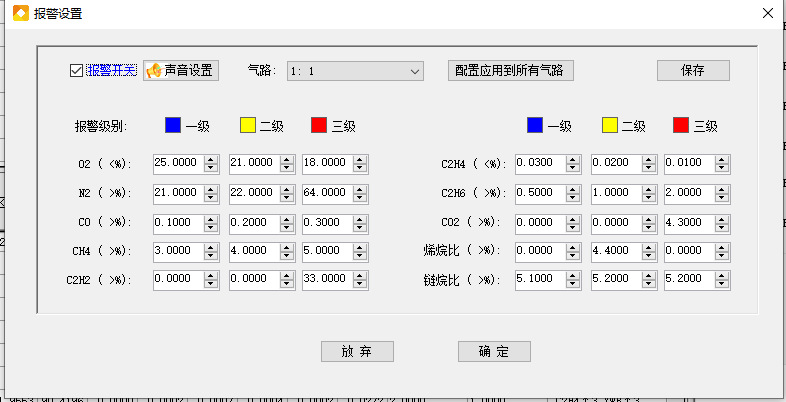Click 配置应用到所有气路 button
Screen dimensions: 786x402
(x=510, y=71)
